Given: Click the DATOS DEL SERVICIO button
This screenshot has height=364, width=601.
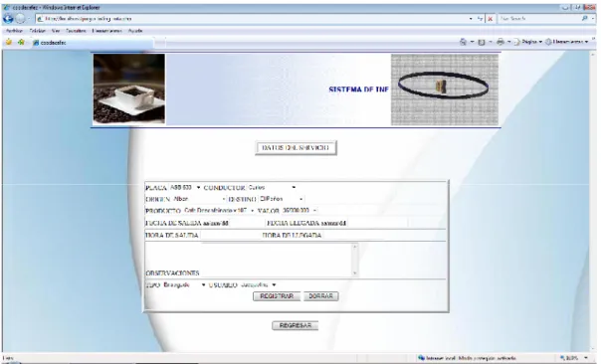Looking at the screenshot, I should (296, 147).
